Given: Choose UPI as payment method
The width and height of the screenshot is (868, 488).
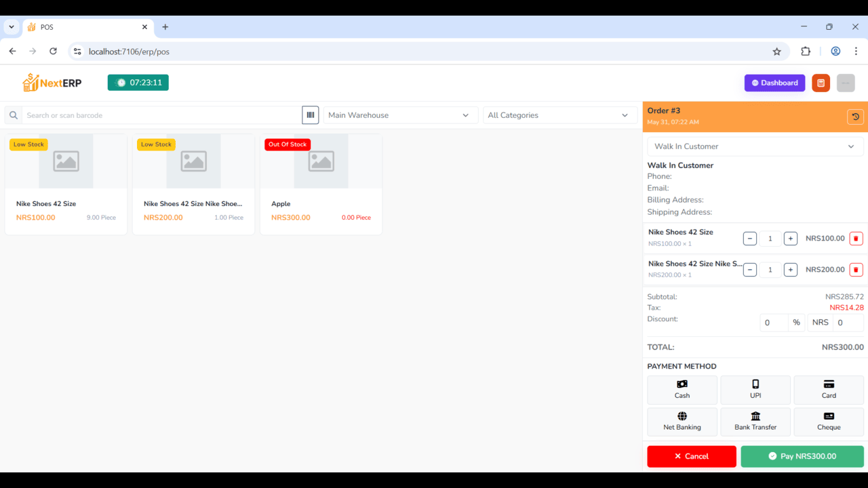Looking at the screenshot, I should 755,390.
